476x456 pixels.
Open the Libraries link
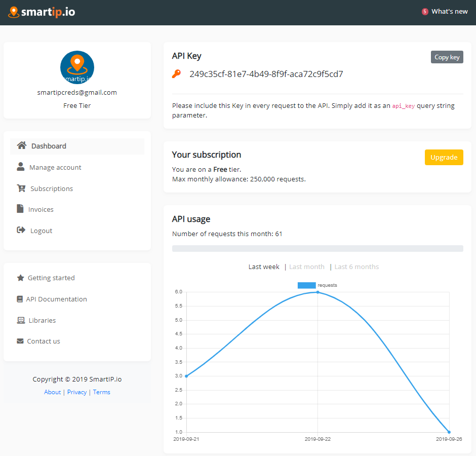coord(42,321)
